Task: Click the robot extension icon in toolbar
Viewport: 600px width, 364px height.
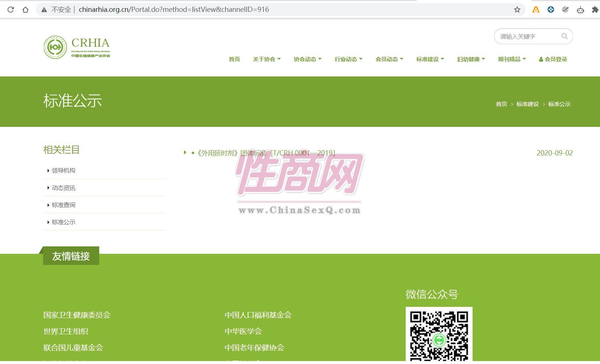Action: [x=580, y=10]
